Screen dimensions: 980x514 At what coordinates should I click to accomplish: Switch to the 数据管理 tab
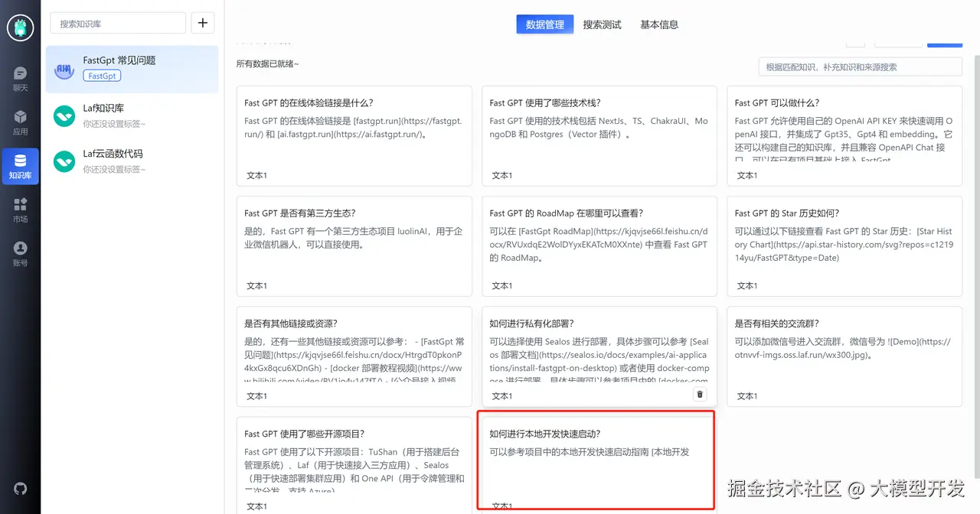click(545, 24)
